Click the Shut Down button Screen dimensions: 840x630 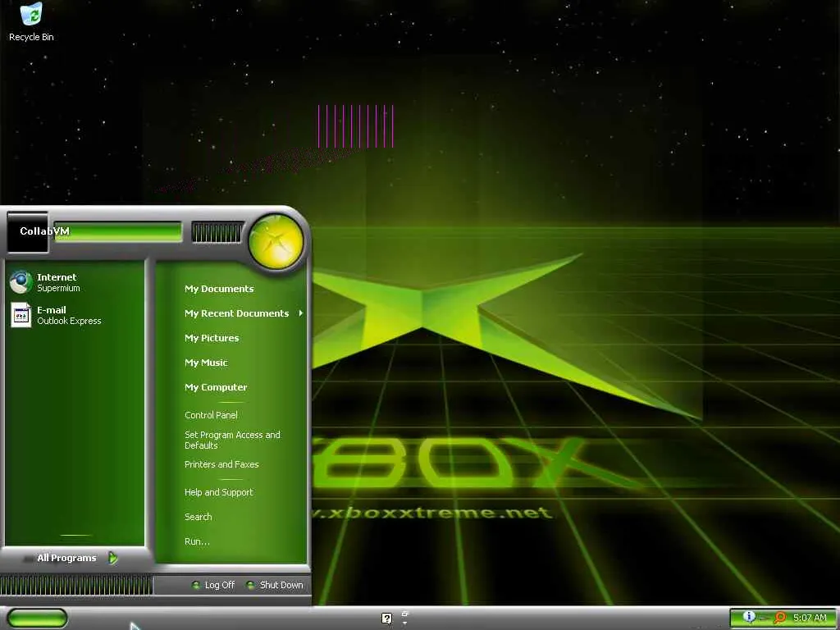click(274, 585)
